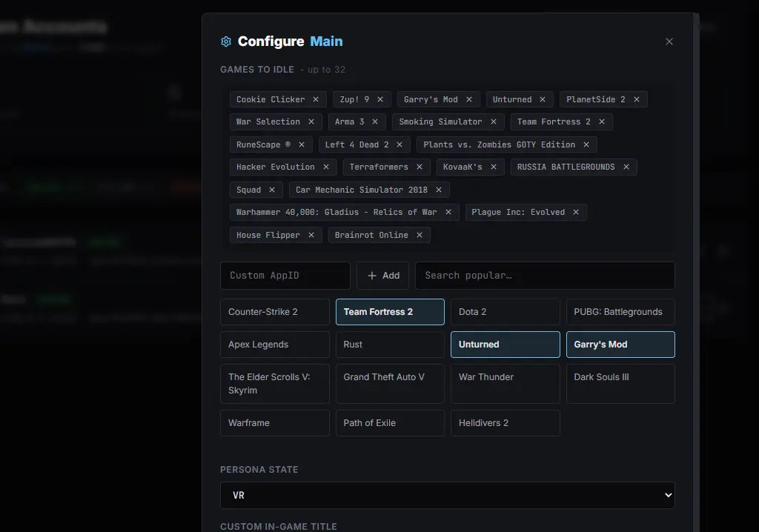
Task: Remove Squad tag
Action: pos(272,190)
